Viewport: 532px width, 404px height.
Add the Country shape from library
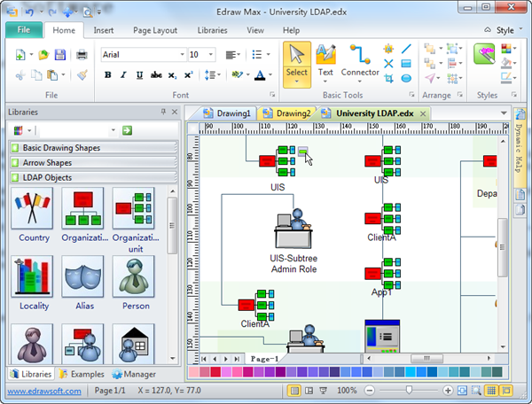coord(34,214)
